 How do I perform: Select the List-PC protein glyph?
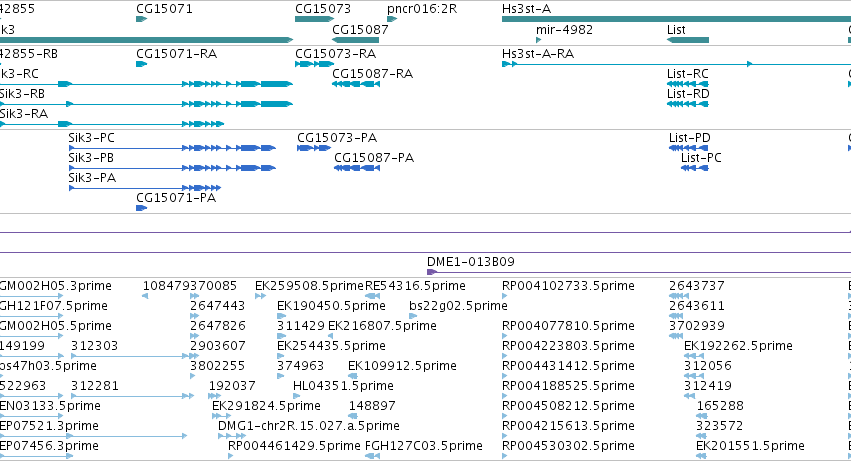695,168
